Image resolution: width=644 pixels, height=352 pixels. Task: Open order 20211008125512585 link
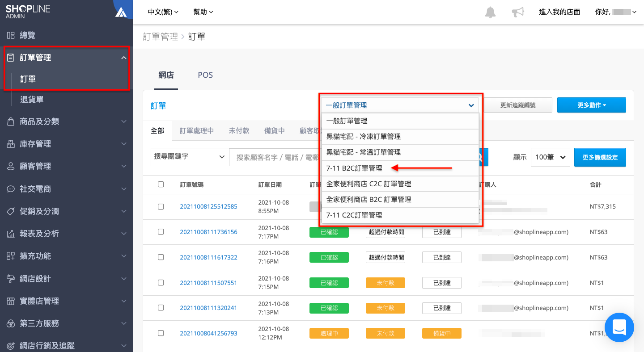tap(208, 206)
